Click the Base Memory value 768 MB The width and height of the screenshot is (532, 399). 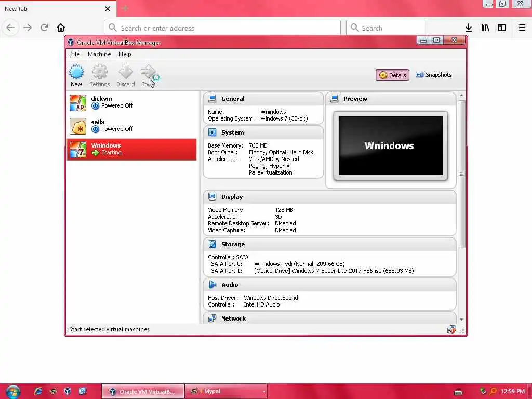tap(258, 145)
